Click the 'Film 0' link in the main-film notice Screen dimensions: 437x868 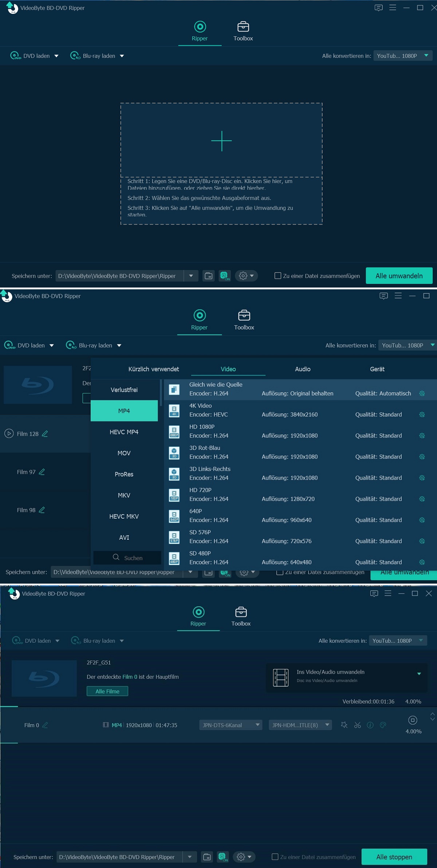130,677
